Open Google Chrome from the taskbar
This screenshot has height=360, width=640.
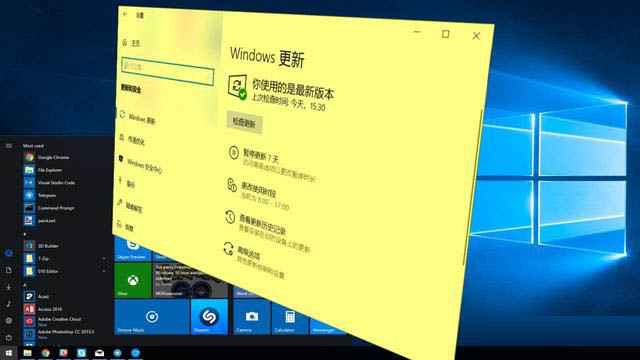(45, 353)
